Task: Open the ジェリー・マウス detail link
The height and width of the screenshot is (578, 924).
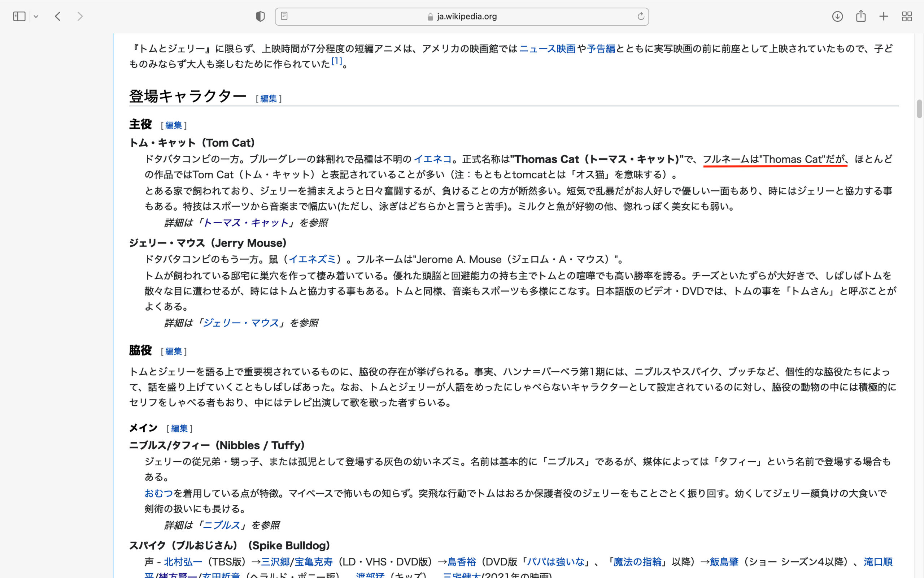Action: (240, 323)
